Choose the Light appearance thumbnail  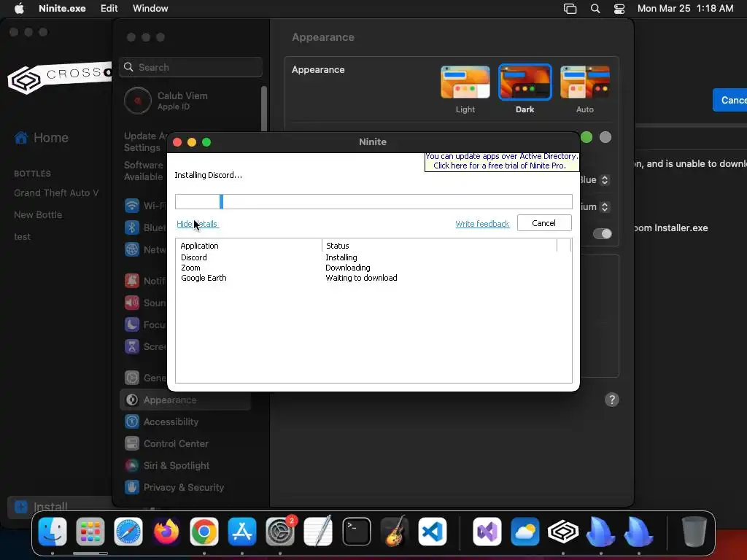(465, 82)
